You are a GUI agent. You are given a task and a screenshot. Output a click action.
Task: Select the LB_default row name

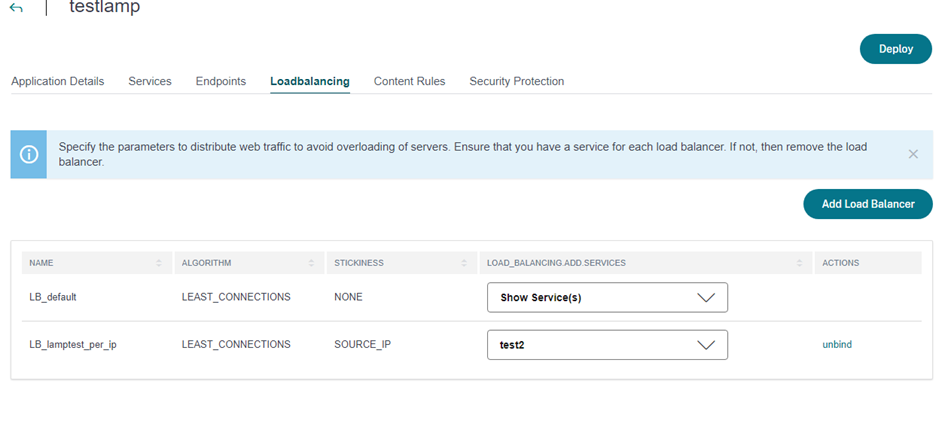[x=53, y=297]
